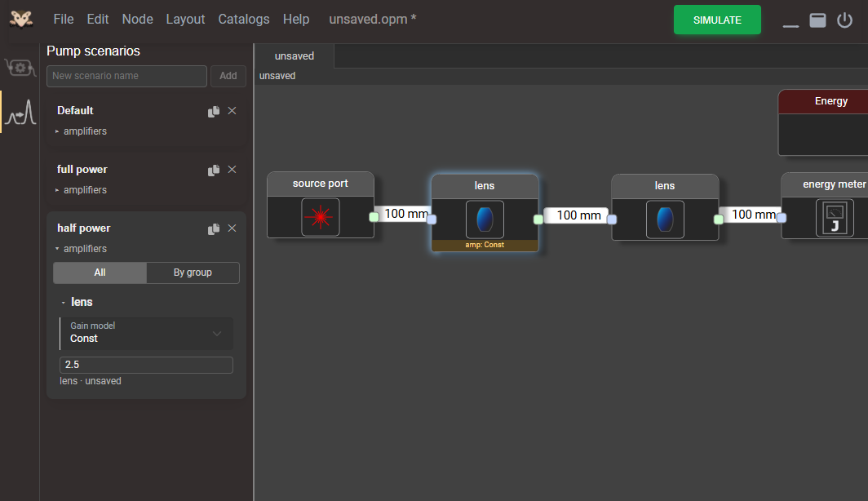Delete the half power scenario

click(x=232, y=228)
